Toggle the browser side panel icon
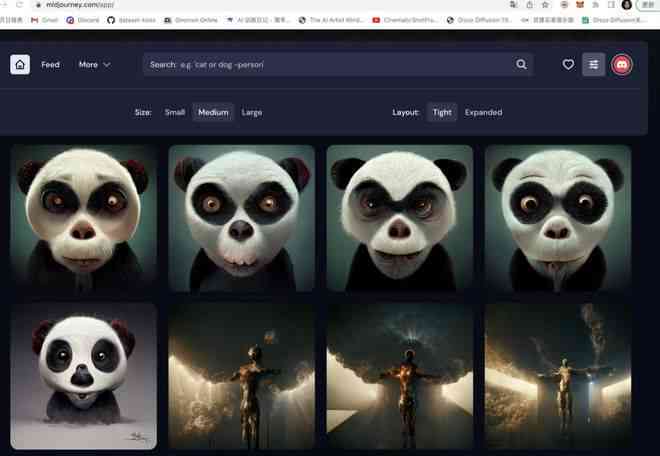This screenshot has width=660, height=456. point(611,5)
